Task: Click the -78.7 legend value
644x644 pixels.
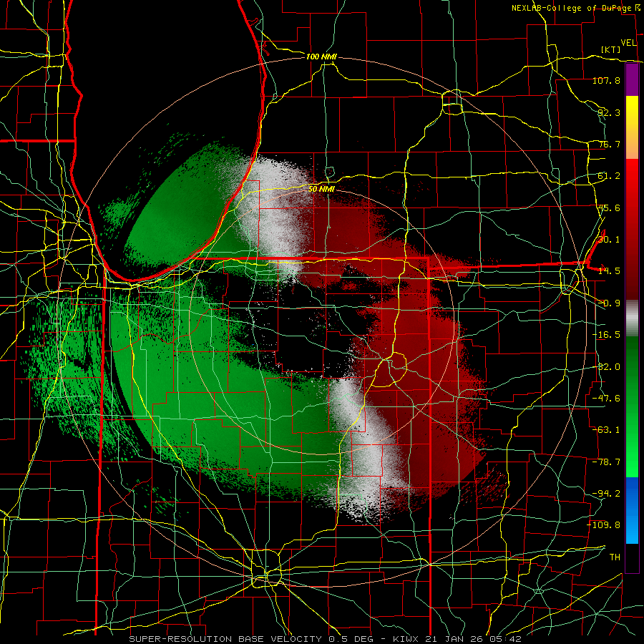Action: click(x=606, y=462)
